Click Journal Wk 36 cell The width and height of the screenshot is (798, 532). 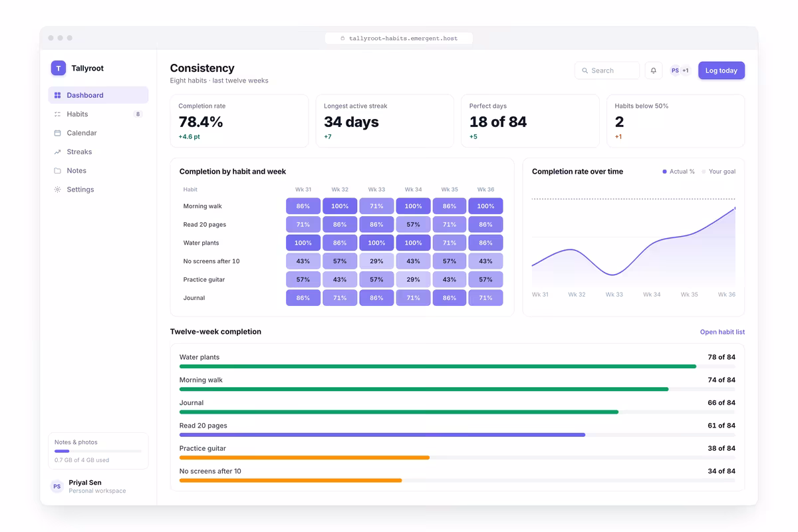coord(486,298)
